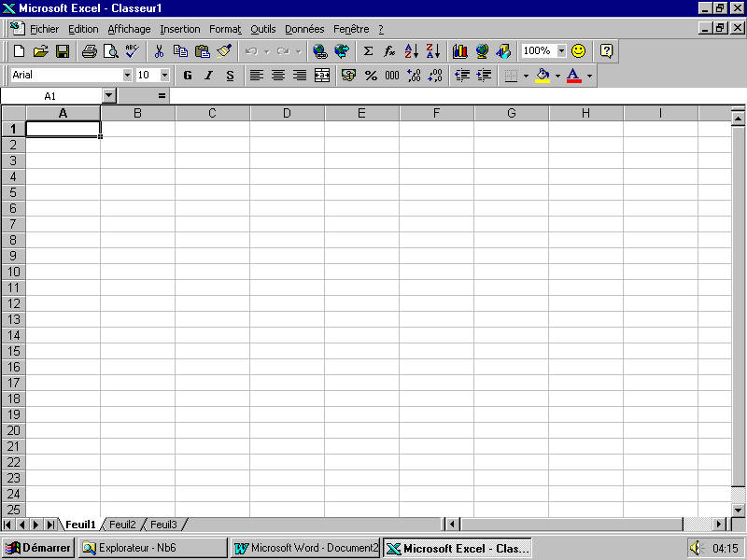Expand font color palette dropdown arrow

pos(589,76)
